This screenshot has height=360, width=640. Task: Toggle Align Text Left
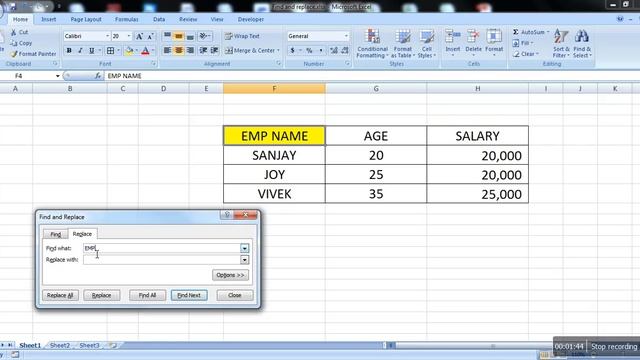point(167,51)
